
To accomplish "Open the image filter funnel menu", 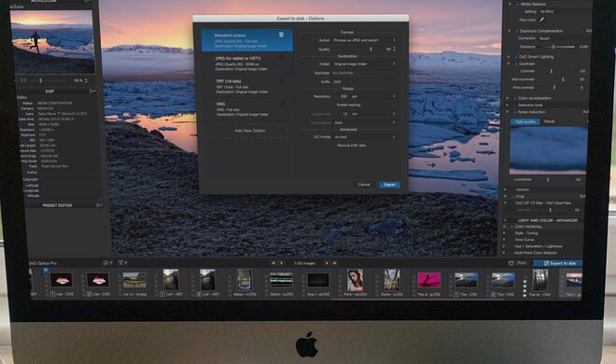I will pyautogui.click(x=122, y=262).
